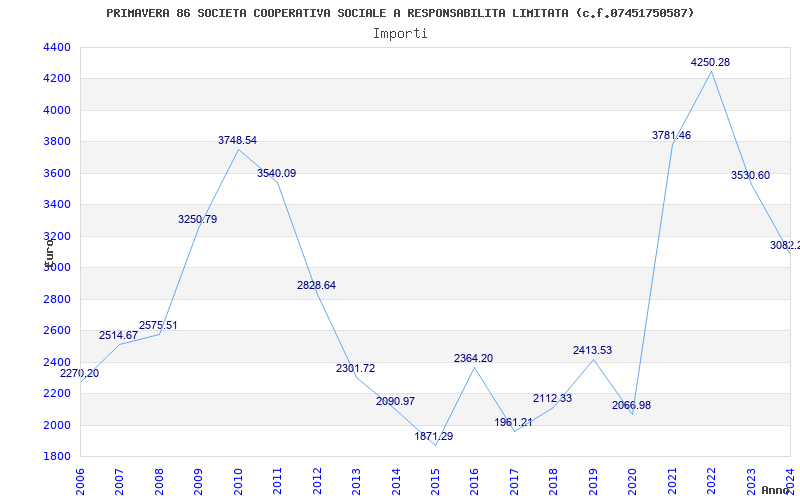The height and width of the screenshot is (500, 800).
Task: Click x-axis year 2008
Action: (159, 481)
